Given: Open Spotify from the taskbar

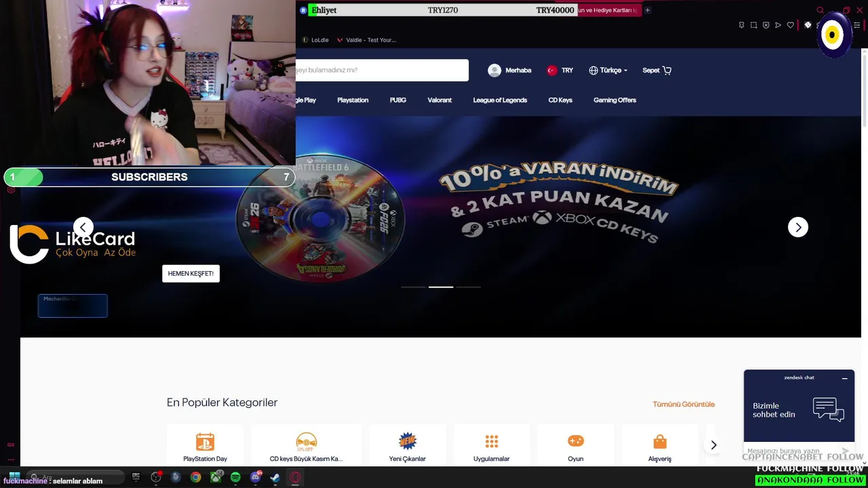Looking at the screenshot, I should click(235, 477).
